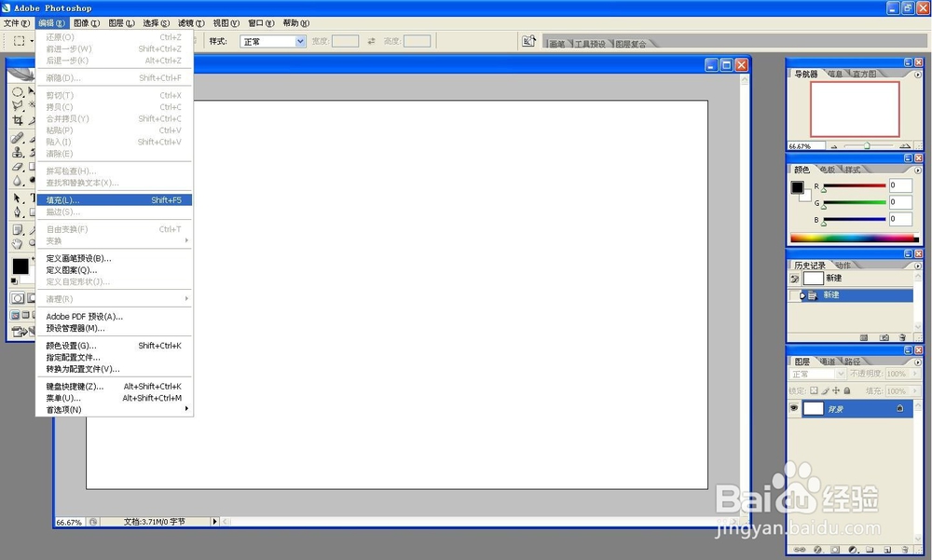Viewport: 932px width, 560px height.
Task: Click new snapshot camera icon in history panel
Action: [x=884, y=337]
